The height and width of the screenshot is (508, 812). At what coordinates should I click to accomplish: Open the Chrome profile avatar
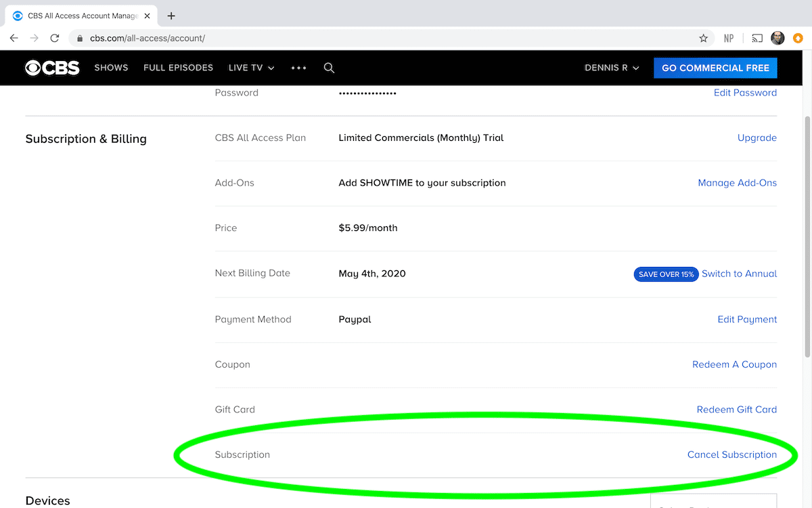pyautogui.click(x=777, y=38)
